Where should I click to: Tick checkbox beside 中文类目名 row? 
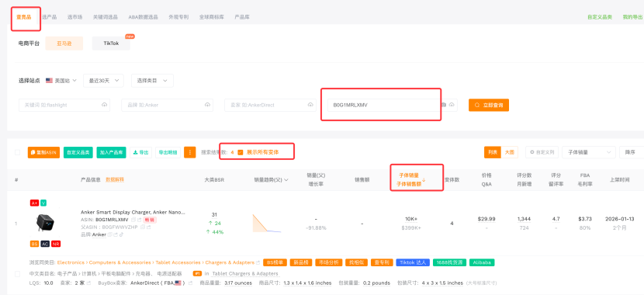point(17,273)
